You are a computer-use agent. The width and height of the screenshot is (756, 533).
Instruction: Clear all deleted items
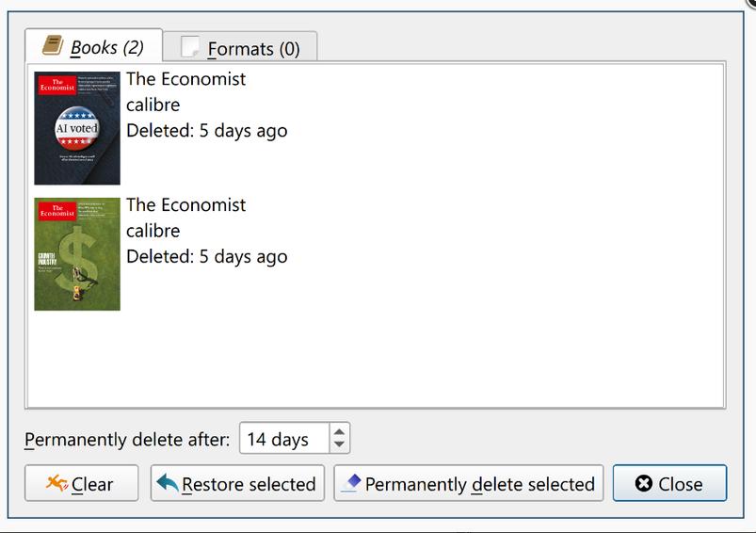point(82,483)
